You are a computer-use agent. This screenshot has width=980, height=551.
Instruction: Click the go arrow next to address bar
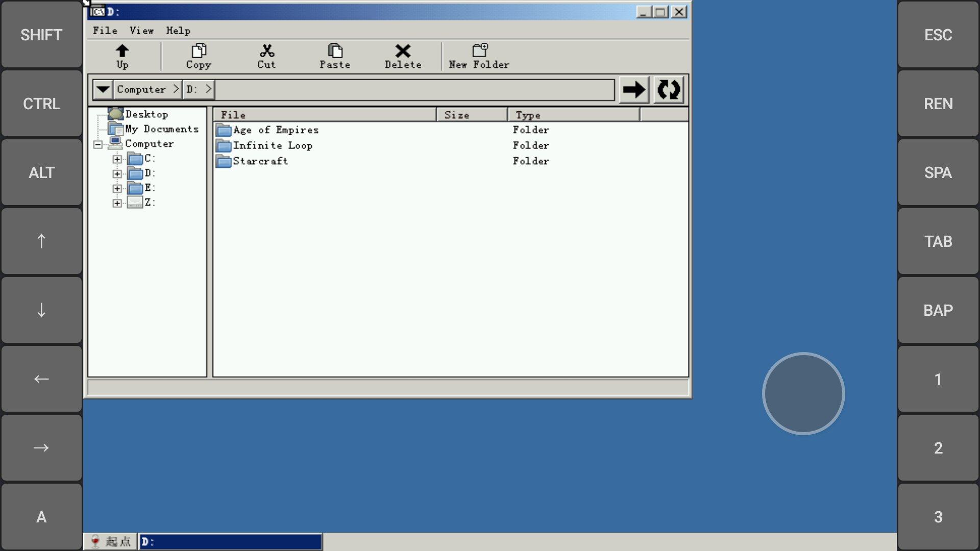coord(634,90)
